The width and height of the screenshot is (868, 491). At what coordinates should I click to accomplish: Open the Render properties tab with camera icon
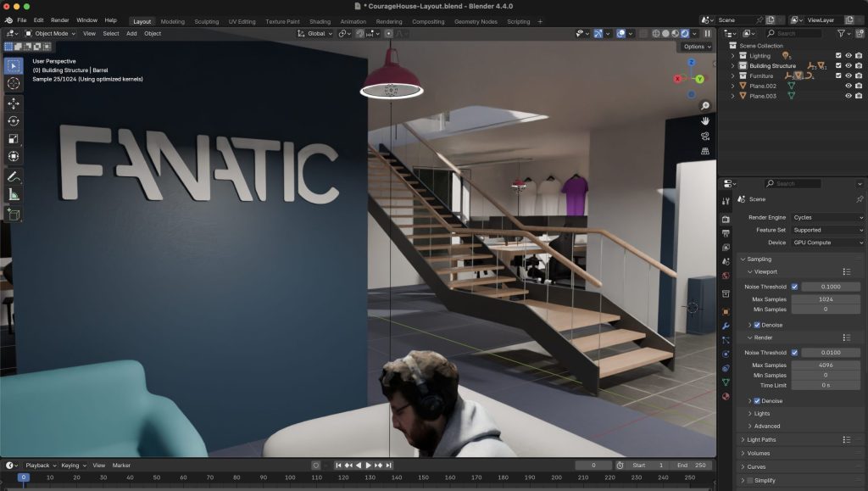[726, 219]
